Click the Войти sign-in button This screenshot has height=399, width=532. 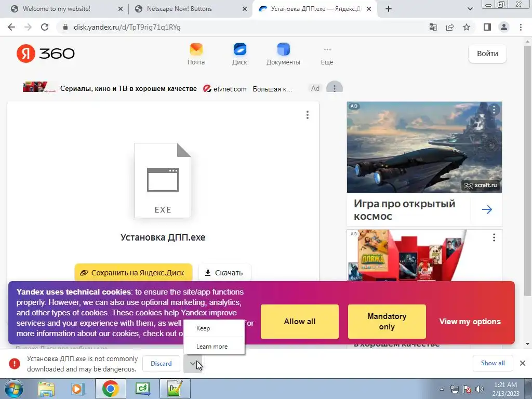point(487,54)
